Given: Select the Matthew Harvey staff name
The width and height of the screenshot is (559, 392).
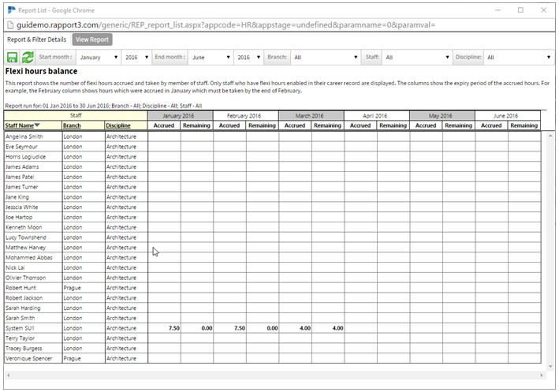Looking at the screenshot, I should pyautogui.click(x=26, y=247).
